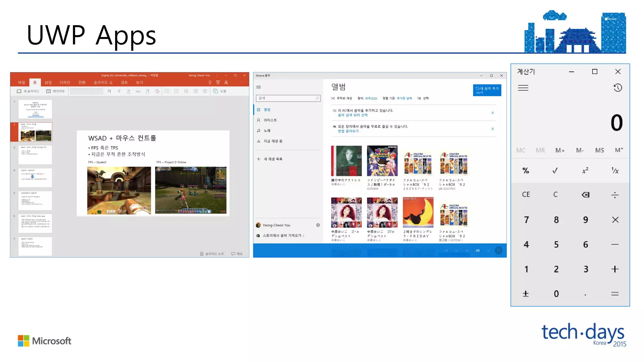Viewport: 644px width, 362px height.
Task: Toggle shuffle in Groove playback bar
Action: (x=488, y=250)
